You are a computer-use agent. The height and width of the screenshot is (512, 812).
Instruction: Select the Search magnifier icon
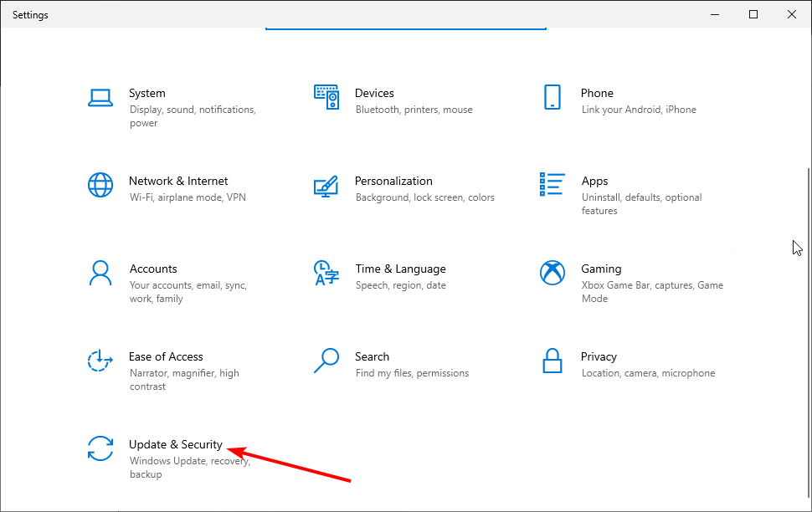(326, 361)
